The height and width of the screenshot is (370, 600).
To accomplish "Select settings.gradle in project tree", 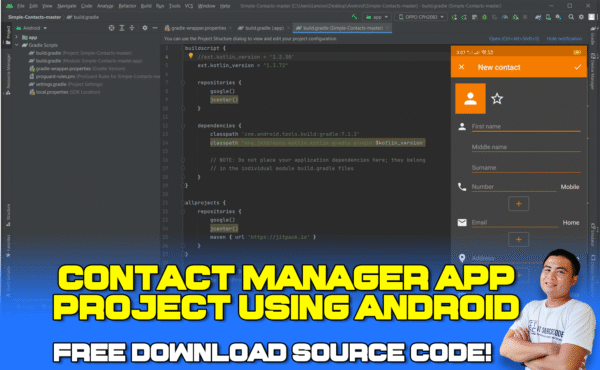I will tap(66, 84).
